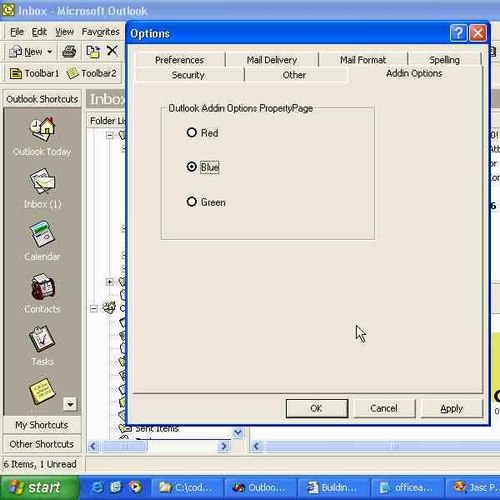
Task: Choose the Green radio option
Action: click(192, 202)
